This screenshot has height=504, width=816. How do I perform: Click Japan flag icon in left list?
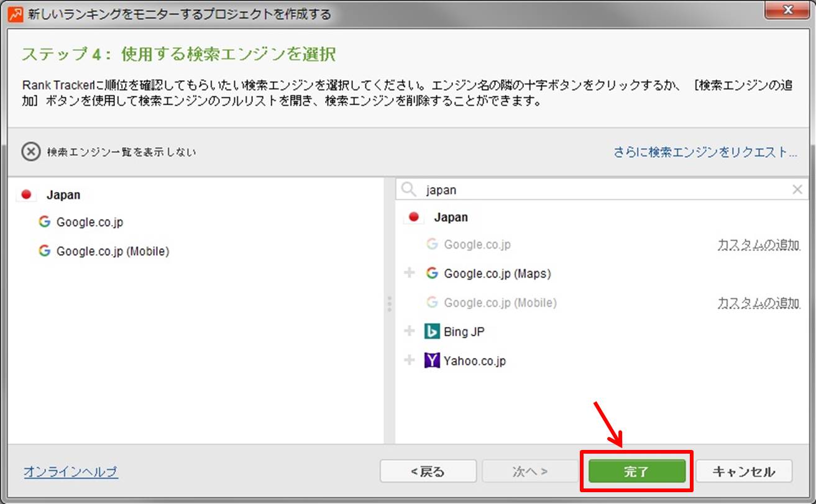[26, 195]
